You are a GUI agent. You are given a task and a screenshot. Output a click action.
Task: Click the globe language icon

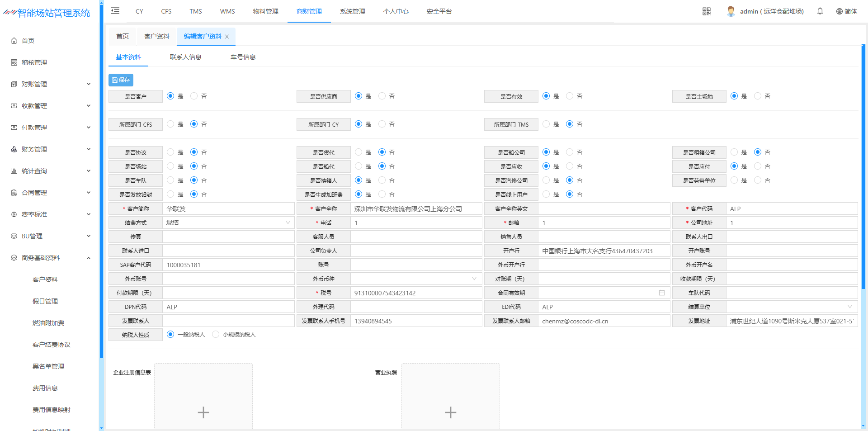click(839, 11)
